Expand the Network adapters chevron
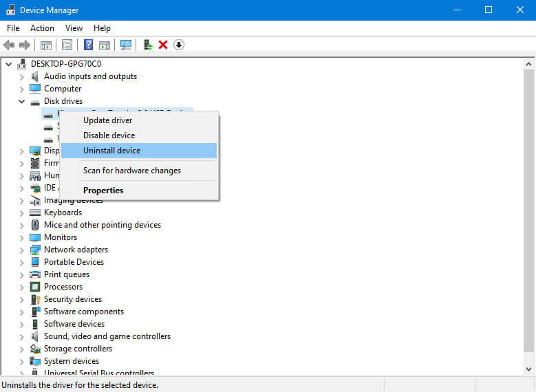The height and width of the screenshot is (392, 536). click(x=21, y=250)
